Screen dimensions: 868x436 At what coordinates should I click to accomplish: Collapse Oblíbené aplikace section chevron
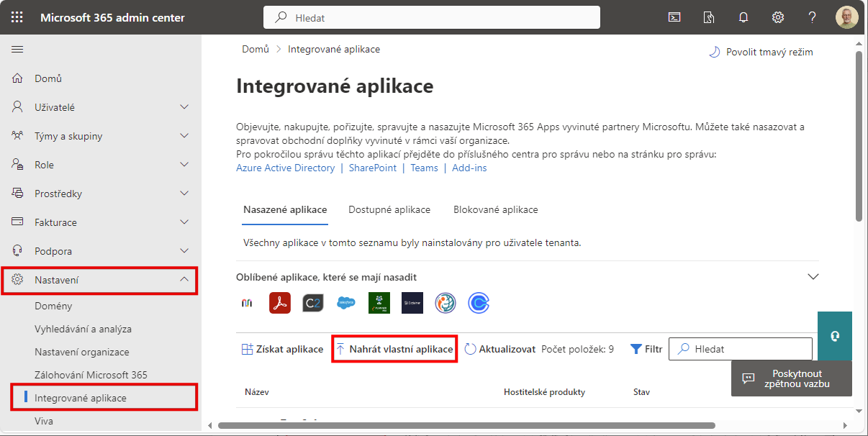point(813,277)
